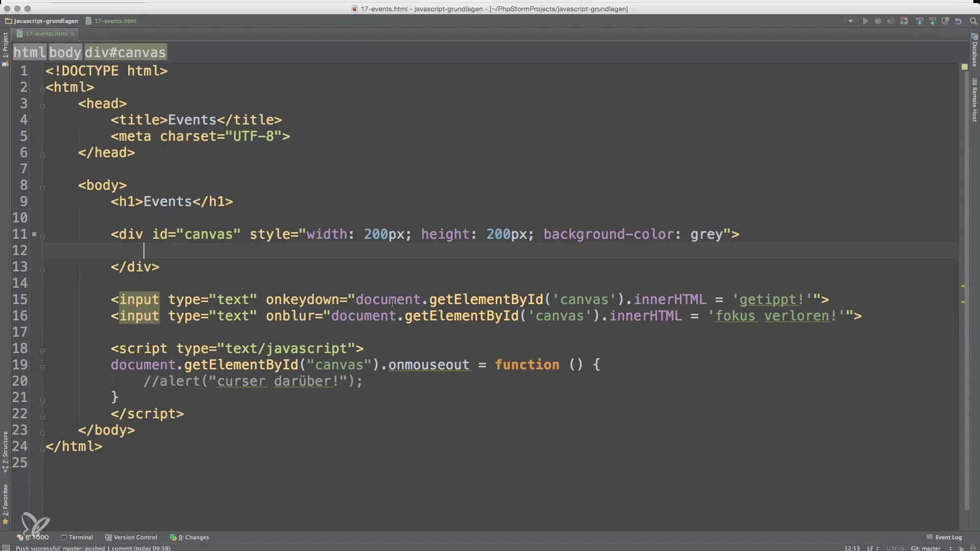The height and width of the screenshot is (551, 980).
Task: Click the body breadcrumb
Action: pyautogui.click(x=65, y=52)
